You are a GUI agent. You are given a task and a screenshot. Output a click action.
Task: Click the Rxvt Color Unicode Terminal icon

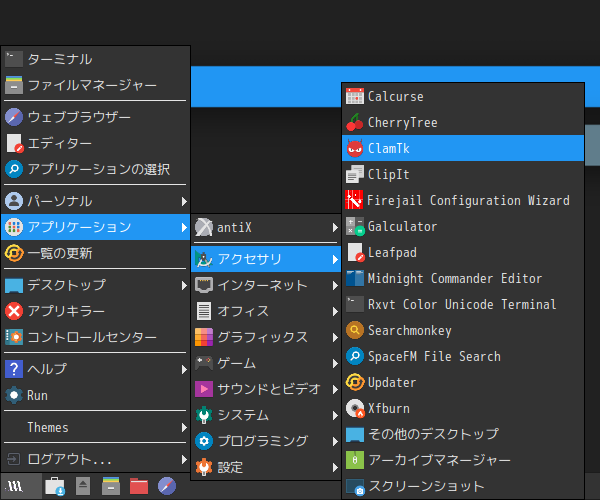click(x=355, y=304)
